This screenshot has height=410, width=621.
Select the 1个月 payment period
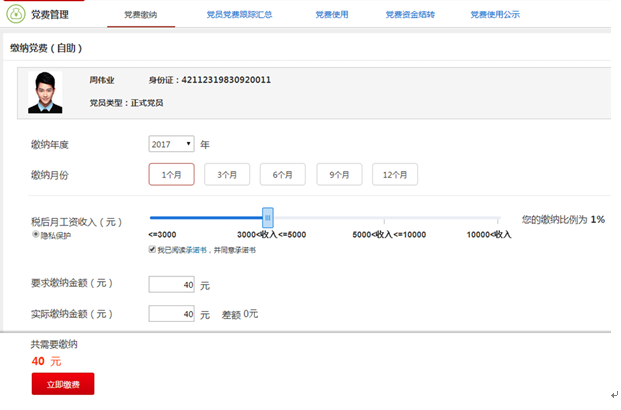point(171,174)
